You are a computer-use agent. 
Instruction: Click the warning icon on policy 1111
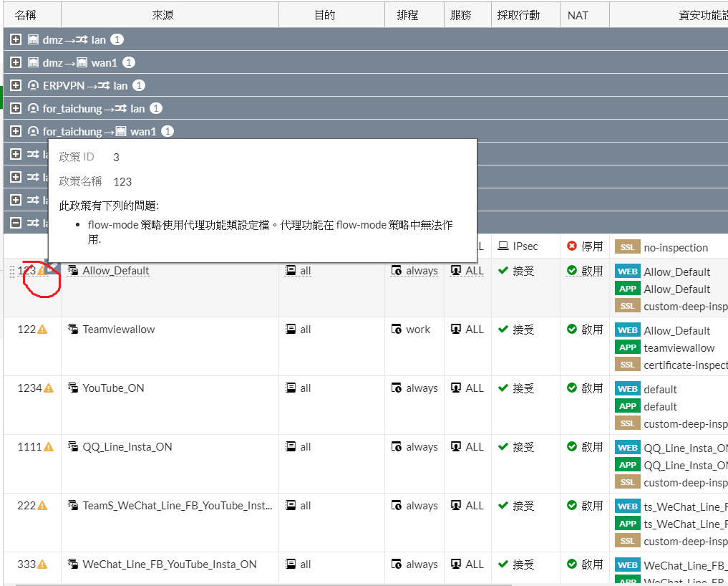point(49,447)
